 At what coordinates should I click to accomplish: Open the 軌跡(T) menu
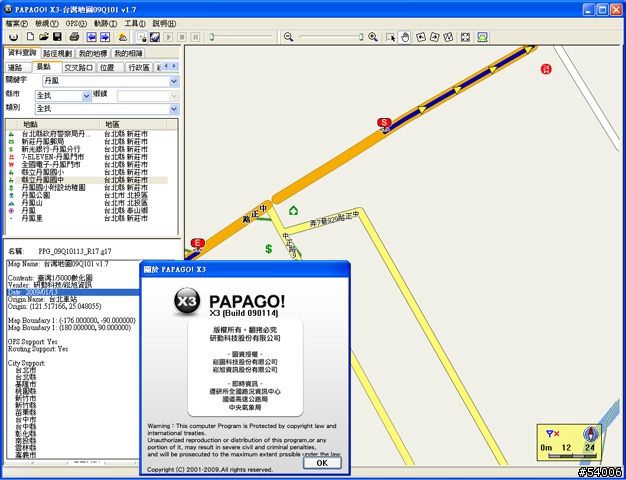pyautogui.click(x=105, y=24)
